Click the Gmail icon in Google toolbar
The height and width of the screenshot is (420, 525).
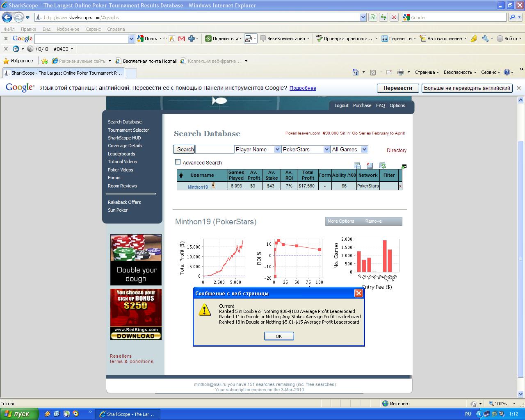(x=181, y=39)
